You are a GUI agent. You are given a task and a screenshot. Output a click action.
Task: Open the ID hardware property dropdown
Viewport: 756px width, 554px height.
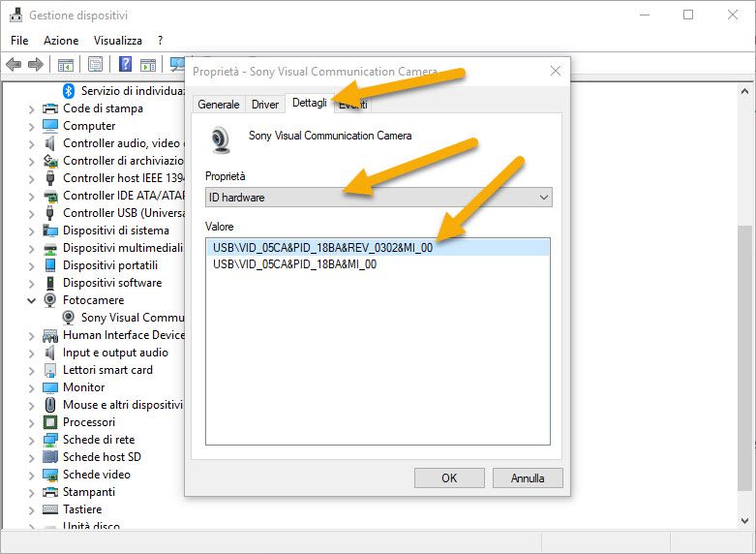click(x=378, y=198)
